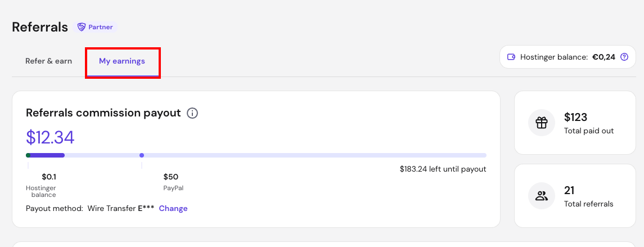Click the Hostinger balance €0,24 pill
This screenshot has height=247, width=644.
click(568, 57)
